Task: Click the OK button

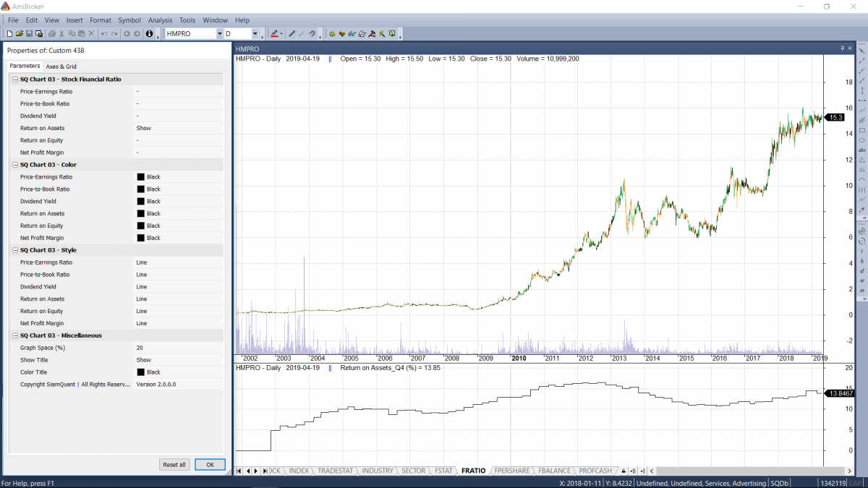Action: pos(210,465)
